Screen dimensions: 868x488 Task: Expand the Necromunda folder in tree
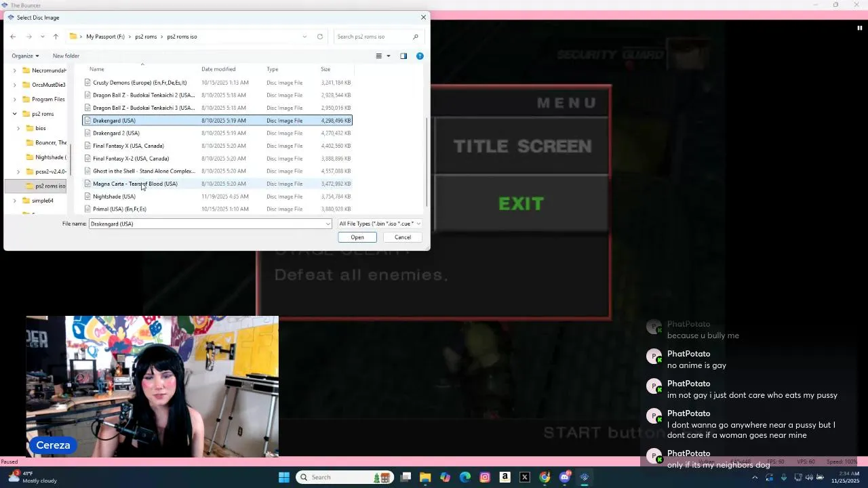click(15, 70)
